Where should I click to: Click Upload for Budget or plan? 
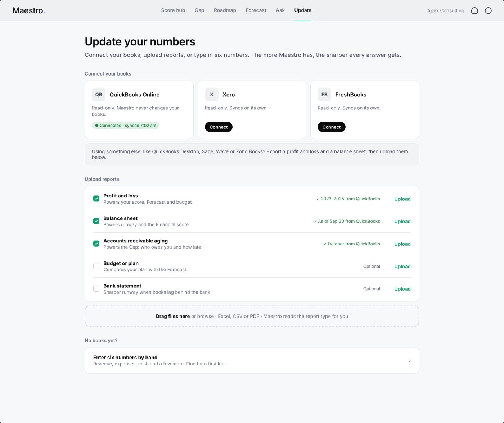click(x=402, y=267)
